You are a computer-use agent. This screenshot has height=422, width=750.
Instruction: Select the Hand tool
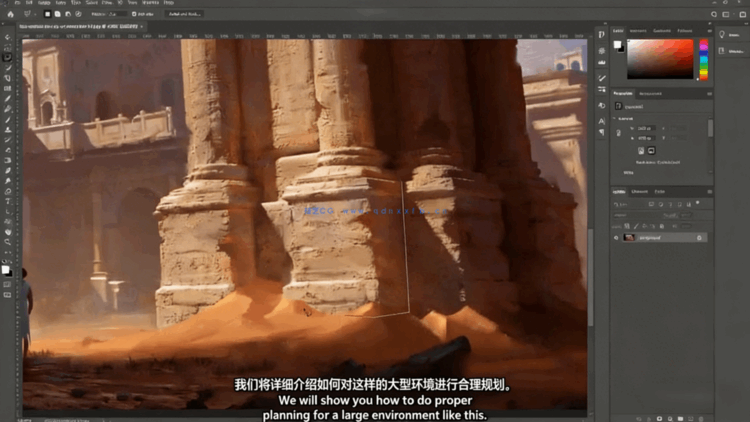[x=7, y=232]
